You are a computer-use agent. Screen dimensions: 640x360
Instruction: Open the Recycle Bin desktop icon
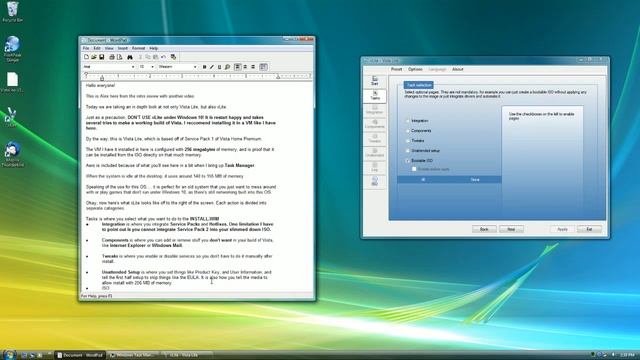click(13, 11)
